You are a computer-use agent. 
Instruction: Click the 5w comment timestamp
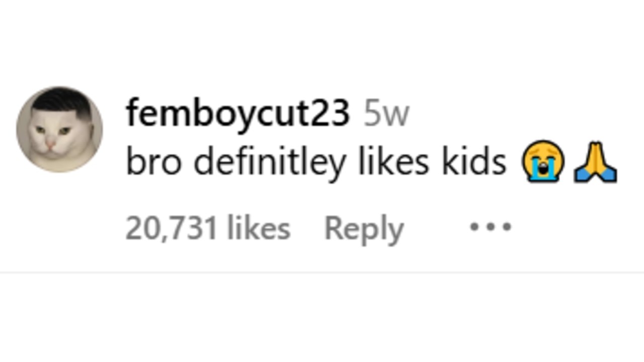pyautogui.click(x=386, y=115)
